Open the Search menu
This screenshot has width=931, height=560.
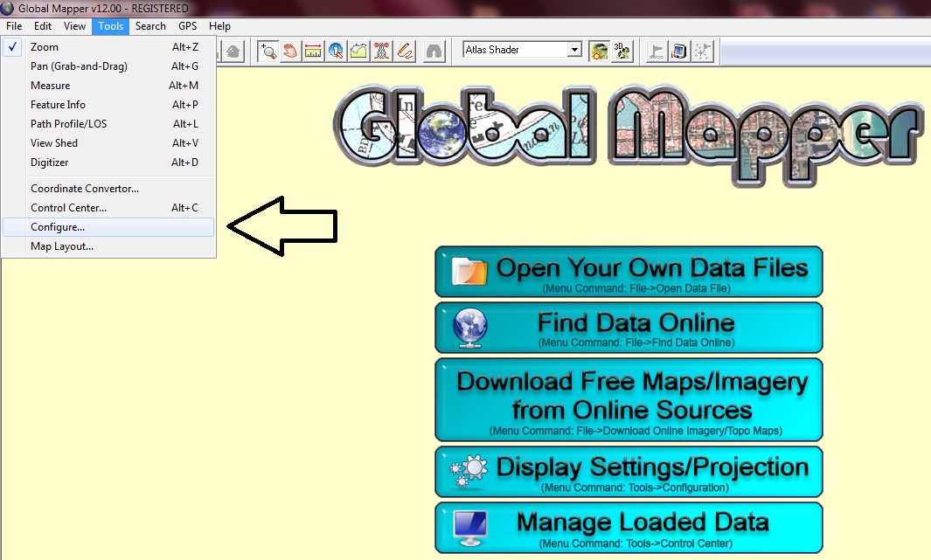(150, 26)
